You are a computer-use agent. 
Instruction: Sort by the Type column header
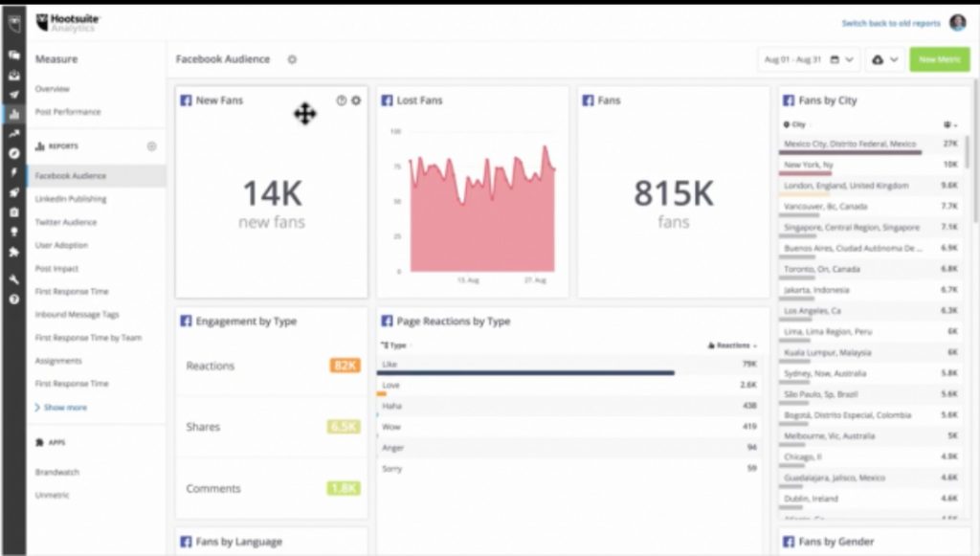394,345
